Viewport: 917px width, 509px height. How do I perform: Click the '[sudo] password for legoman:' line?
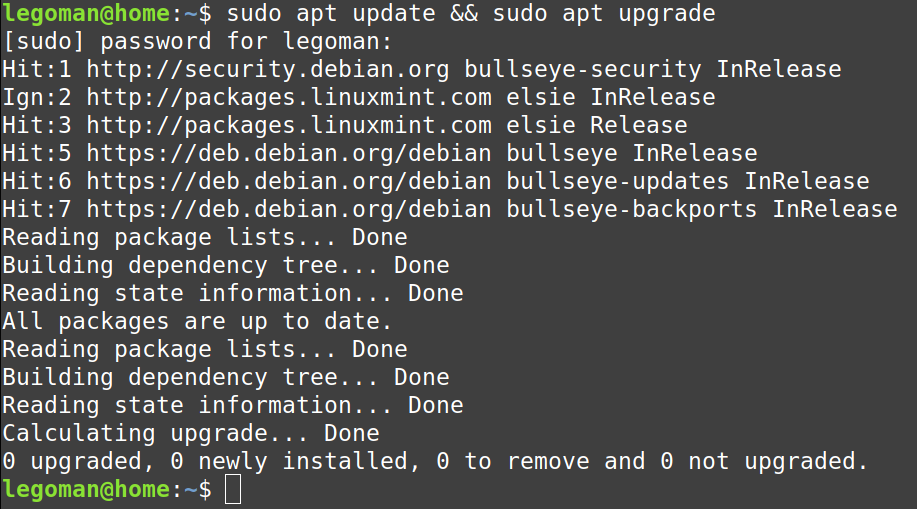coord(197,42)
